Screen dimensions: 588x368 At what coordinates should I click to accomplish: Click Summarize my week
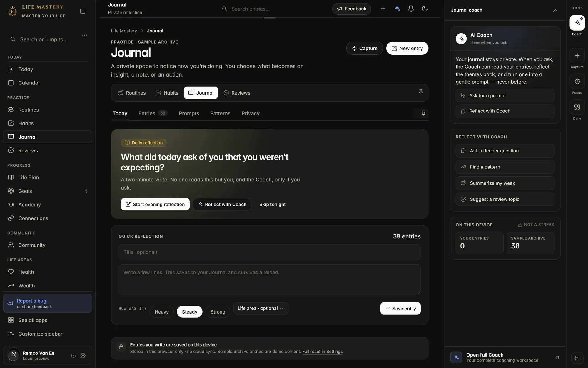pos(505,183)
